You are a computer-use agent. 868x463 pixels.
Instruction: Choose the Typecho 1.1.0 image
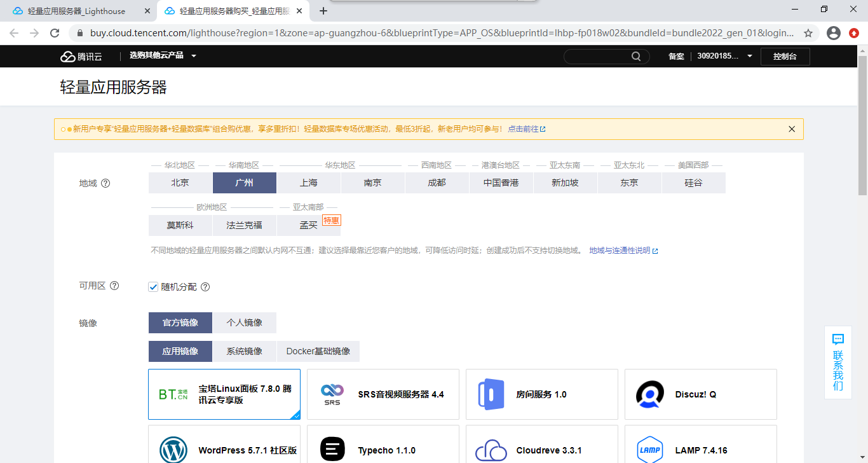383,449
